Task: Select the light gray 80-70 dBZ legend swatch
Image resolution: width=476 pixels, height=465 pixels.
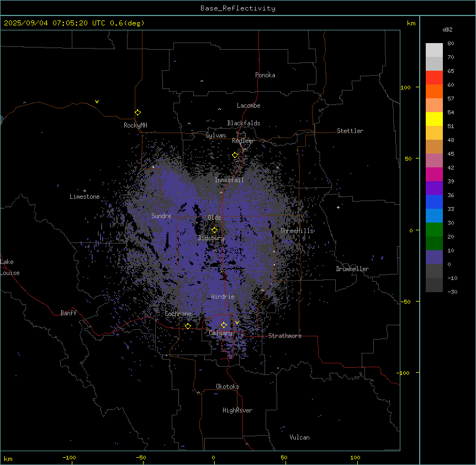Action: 434,50
